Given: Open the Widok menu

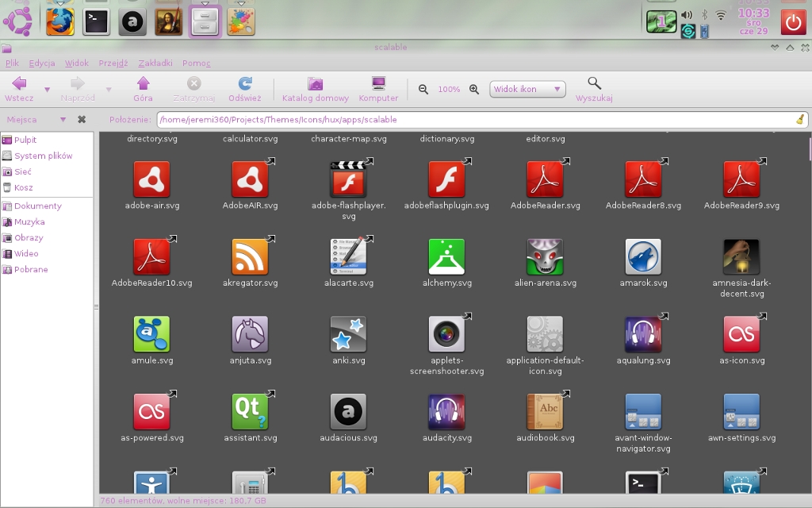Looking at the screenshot, I should (x=77, y=63).
